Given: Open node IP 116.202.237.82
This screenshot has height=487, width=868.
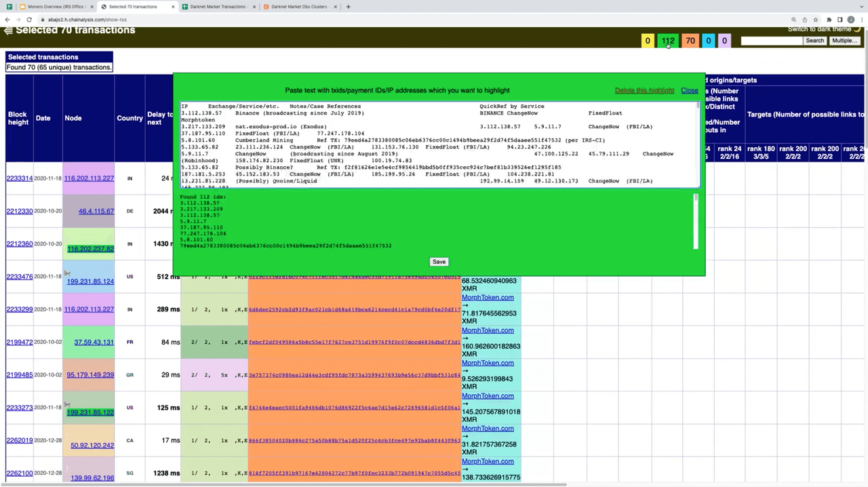Looking at the screenshot, I should (90, 249).
